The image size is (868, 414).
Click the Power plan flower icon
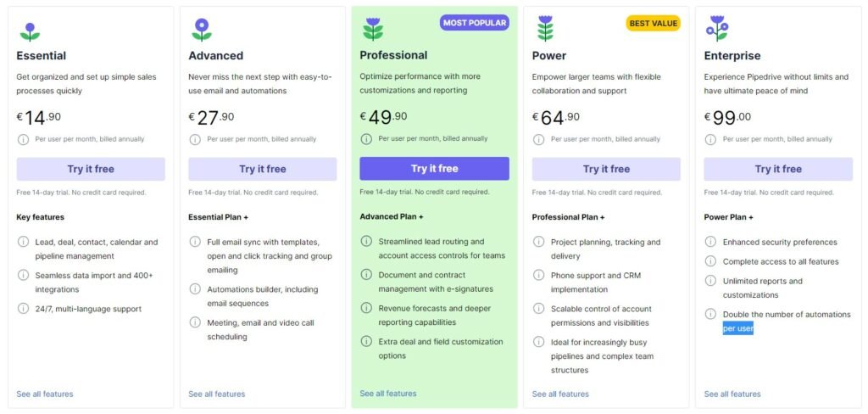pyautogui.click(x=545, y=29)
